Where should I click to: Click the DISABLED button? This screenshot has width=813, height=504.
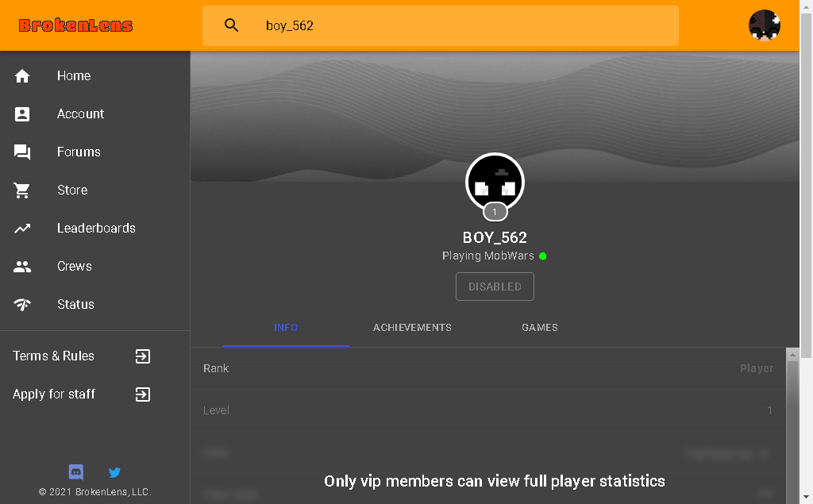495,287
